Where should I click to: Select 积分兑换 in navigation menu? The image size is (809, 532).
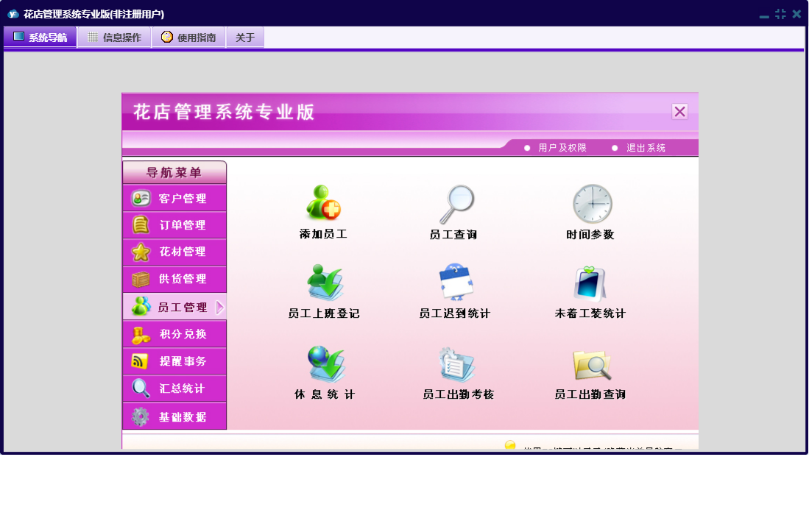(174, 334)
